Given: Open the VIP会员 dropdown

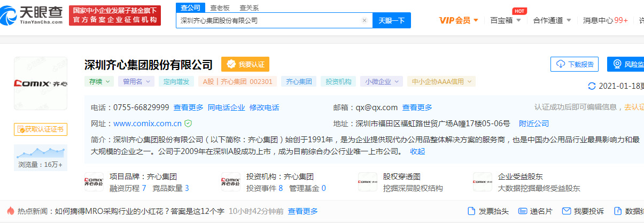Looking at the screenshot, I should click(459, 20).
